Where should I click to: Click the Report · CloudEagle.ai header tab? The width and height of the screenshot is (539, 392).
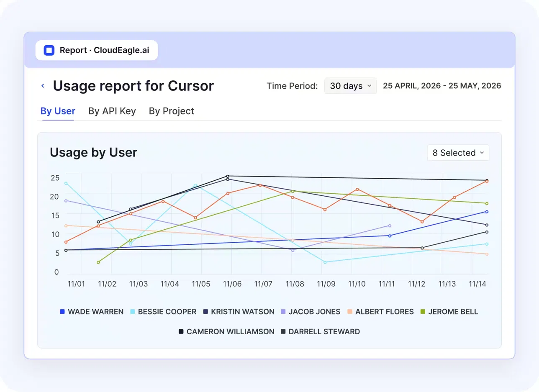click(x=97, y=51)
